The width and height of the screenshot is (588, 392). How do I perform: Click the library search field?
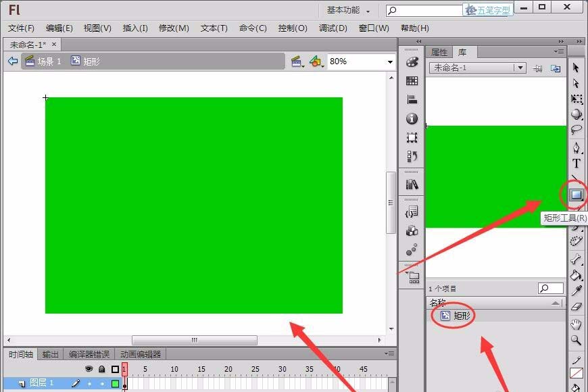pyautogui.click(x=550, y=287)
